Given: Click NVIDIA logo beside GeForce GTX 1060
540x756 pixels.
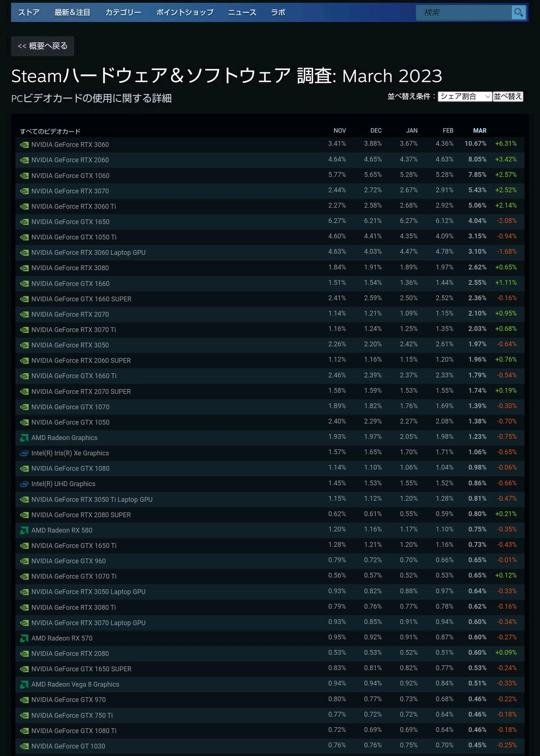Looking at the screenshot, I should pos(24,176).
